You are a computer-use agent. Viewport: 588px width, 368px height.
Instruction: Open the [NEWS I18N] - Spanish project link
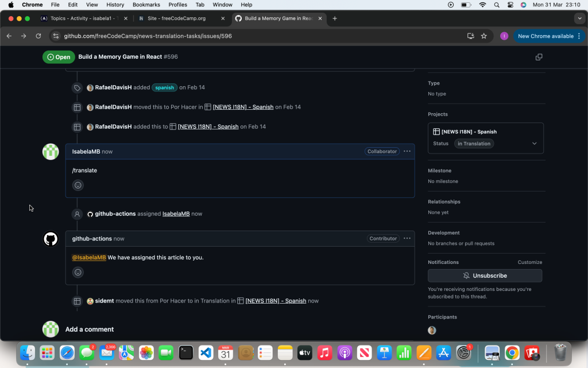(x=469, y=132)
